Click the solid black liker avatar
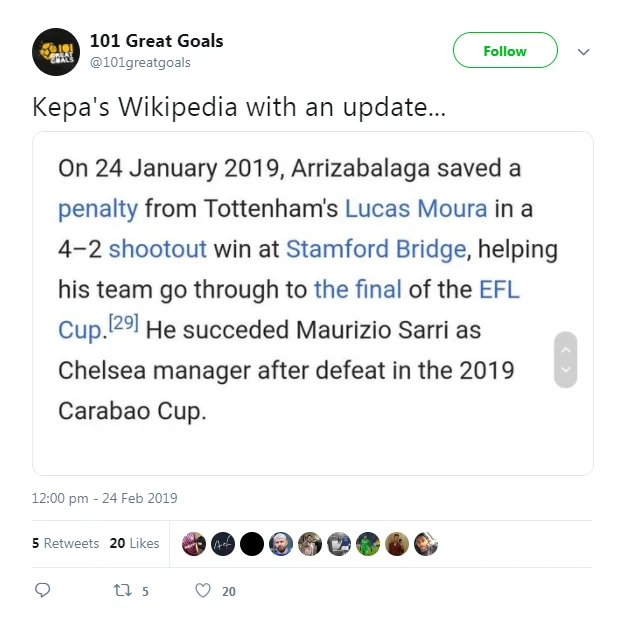 tap(252, 543)
